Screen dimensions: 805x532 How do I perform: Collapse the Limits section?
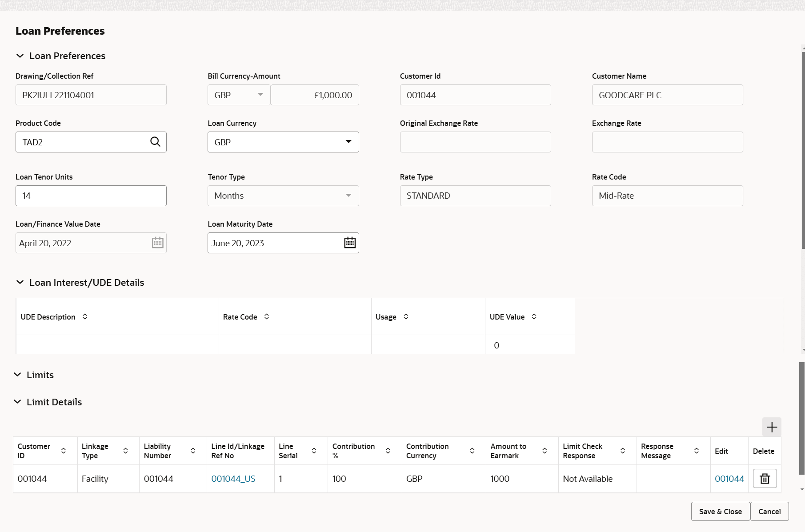(x=17, y=375)
